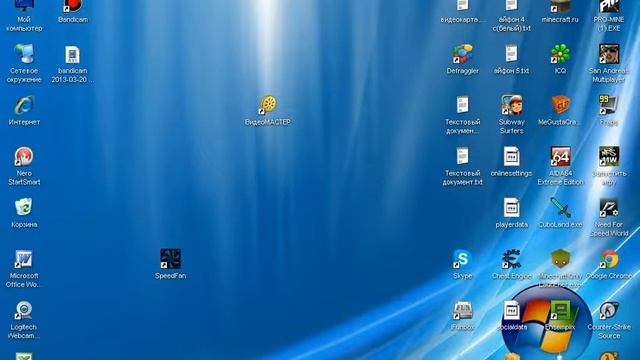Screen dimensions: 640x360
Task: Select the onlinesettings file icon
Action: point(511,156)
